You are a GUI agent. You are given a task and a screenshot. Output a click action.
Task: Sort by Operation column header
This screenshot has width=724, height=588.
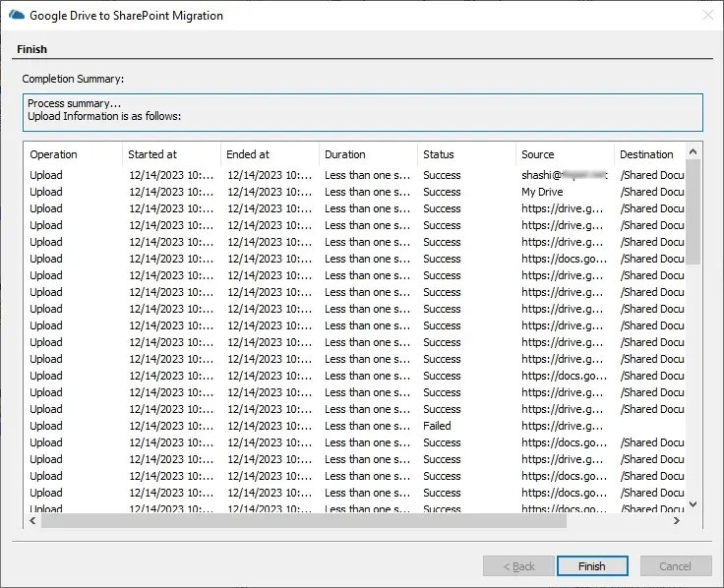pyautogui.click(x=73, y=154)
